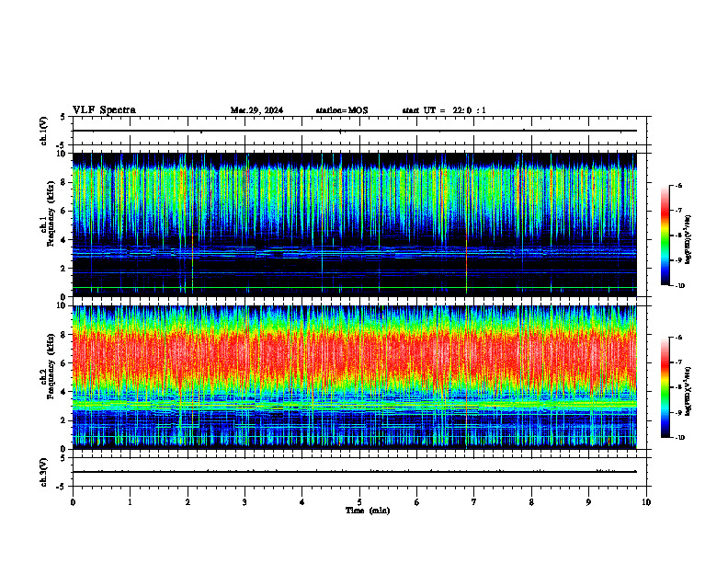Click time axis tick label '9'
728x563 pixels.
tap(588, 502)
